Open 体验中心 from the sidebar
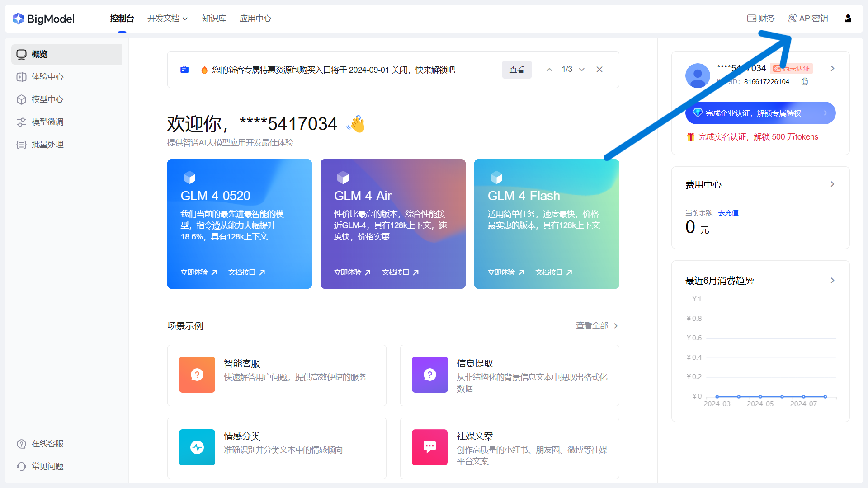868x488 pixels. tap(66, 77)
